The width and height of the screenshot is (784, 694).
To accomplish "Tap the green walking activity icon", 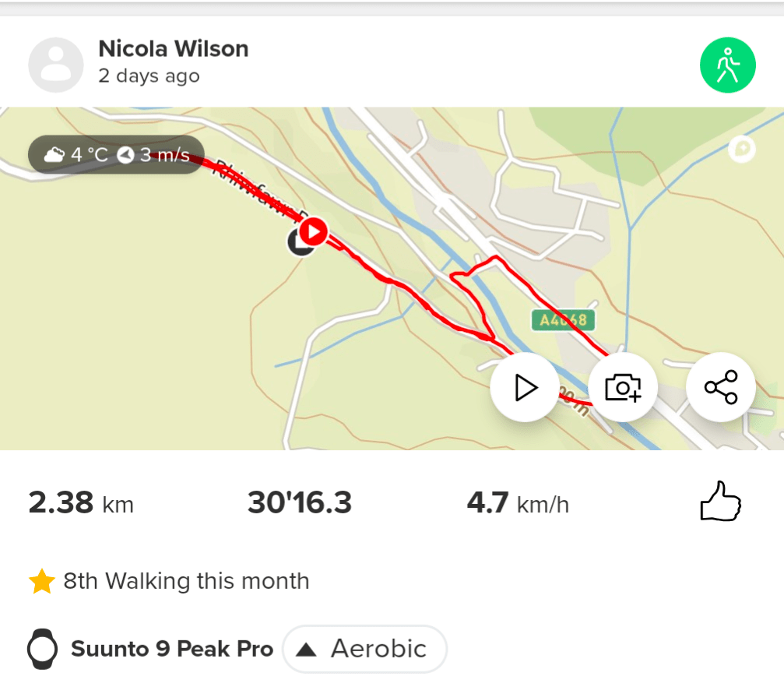I will [x=727, y=65].
